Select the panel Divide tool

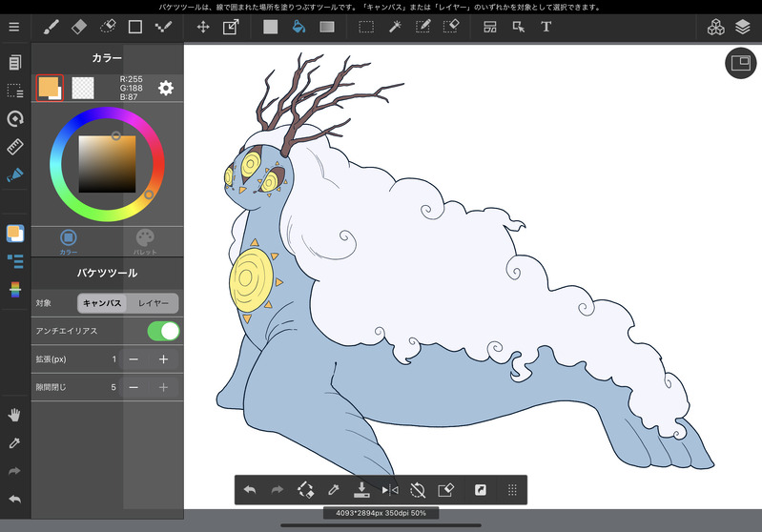[x=490, y=27]
